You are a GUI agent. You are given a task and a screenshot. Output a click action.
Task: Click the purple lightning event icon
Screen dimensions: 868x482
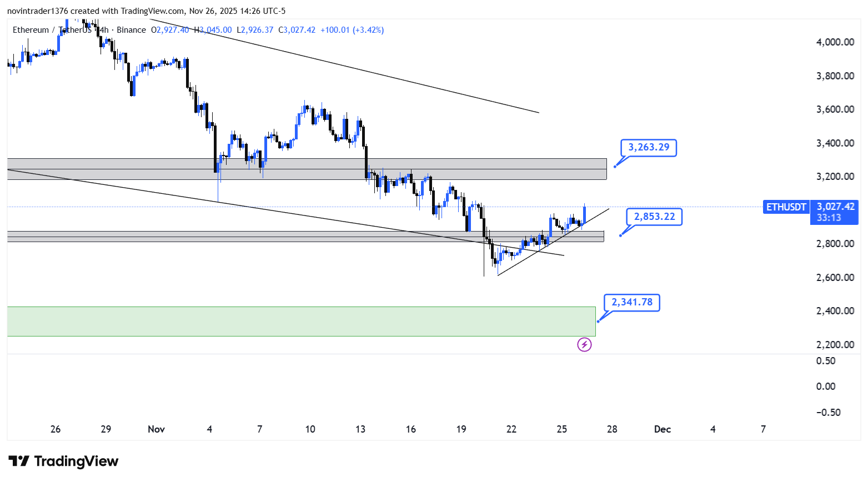584,345
